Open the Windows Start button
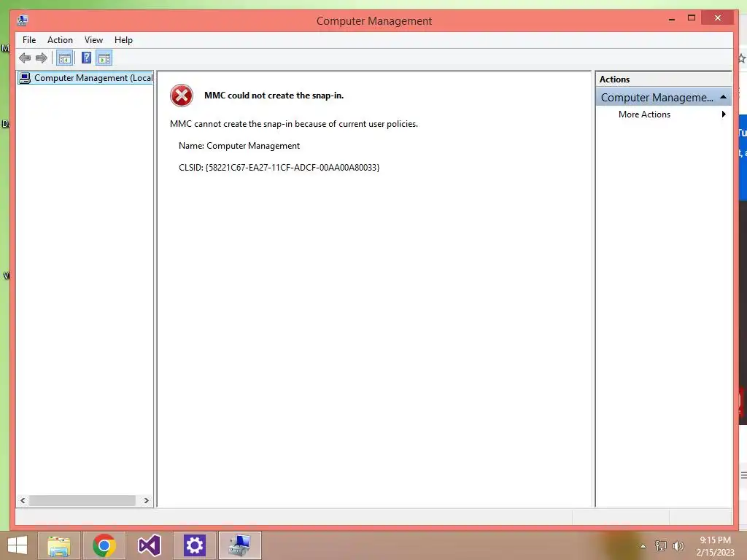 click(x=18, y=545)
